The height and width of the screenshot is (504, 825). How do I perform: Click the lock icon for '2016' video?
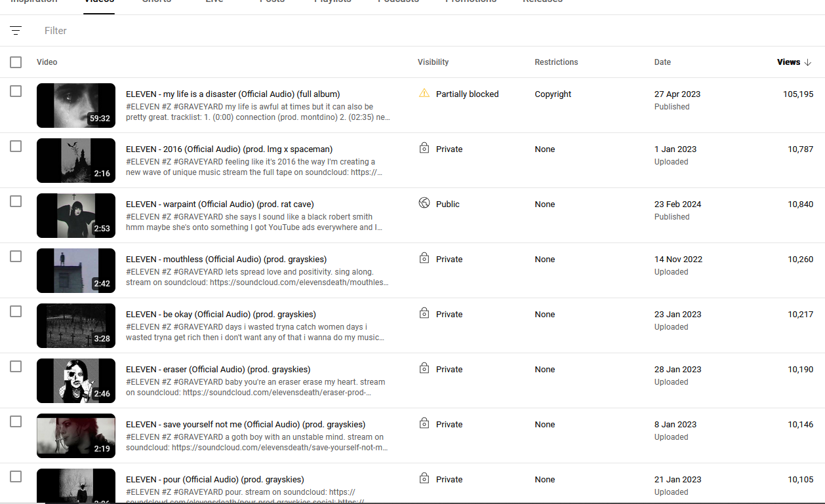coord(424,149)
